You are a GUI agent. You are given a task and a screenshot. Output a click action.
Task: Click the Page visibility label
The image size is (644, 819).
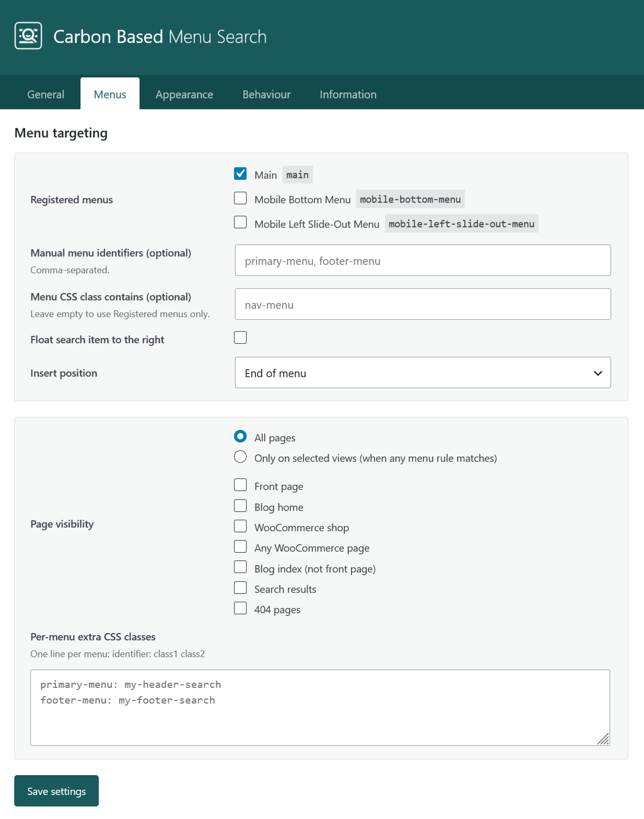pos(62,524)
